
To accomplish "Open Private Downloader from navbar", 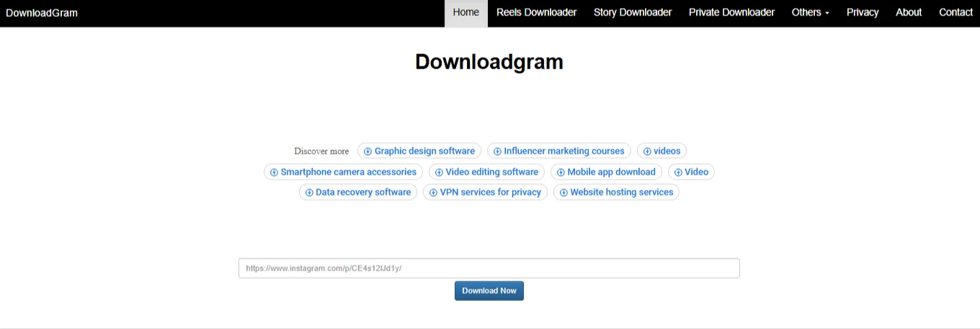I will click(731, 12).
